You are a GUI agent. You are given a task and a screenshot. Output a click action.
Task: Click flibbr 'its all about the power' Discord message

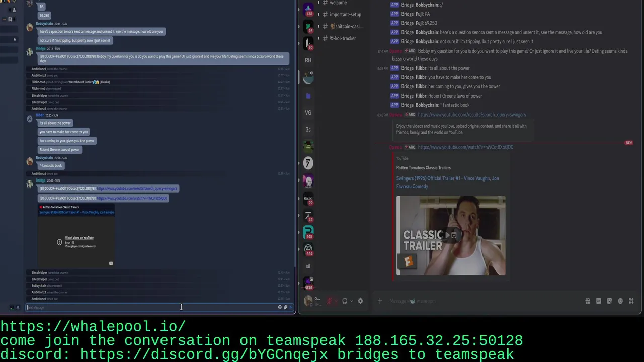click(449, 68)
